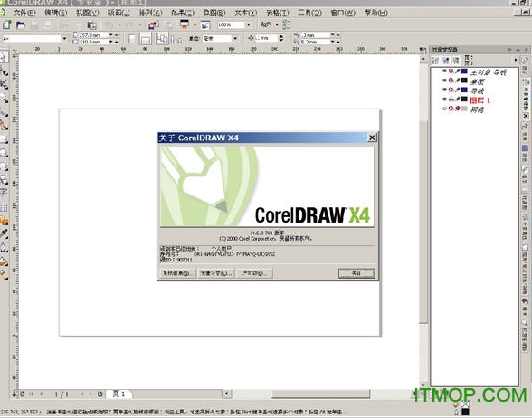The image size is (532, 418).
Task: Click the Open file folder icon
Action: pyautogui.click(x=21, y=24)
